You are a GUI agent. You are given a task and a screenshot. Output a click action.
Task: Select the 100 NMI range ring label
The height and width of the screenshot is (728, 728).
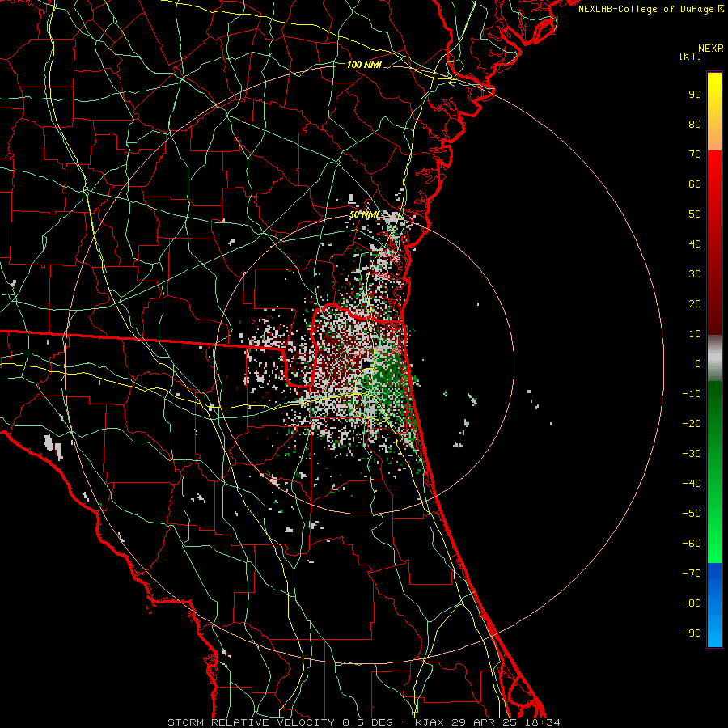click(x=364, y=65)
